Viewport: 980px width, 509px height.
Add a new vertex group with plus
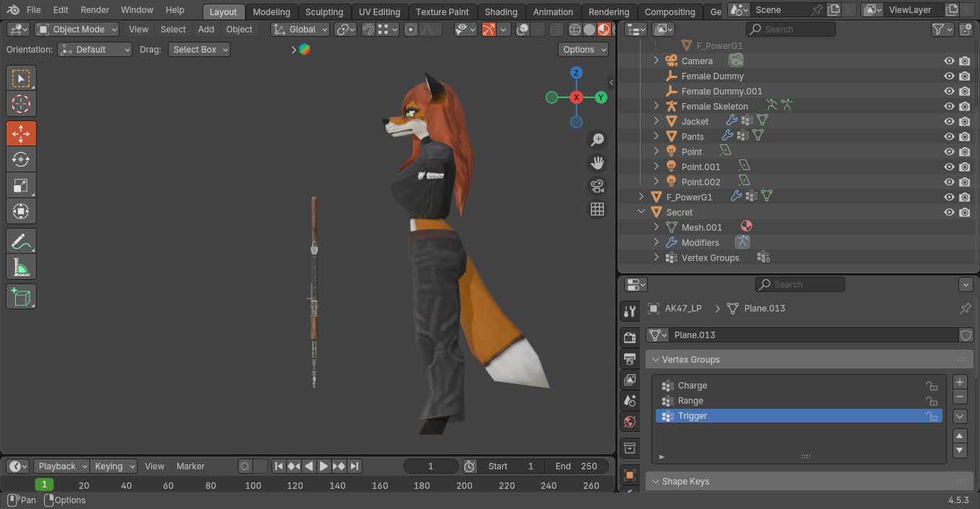coord(960,382)
